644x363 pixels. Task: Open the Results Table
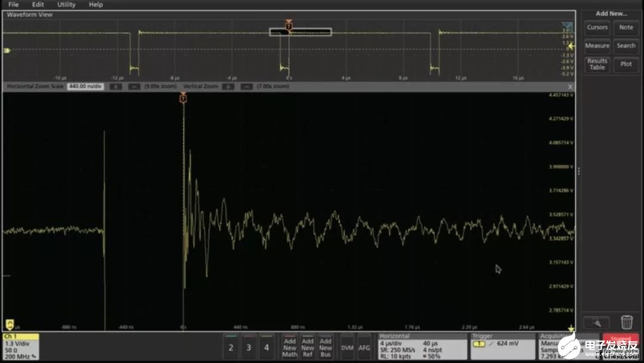pos(597,64)
